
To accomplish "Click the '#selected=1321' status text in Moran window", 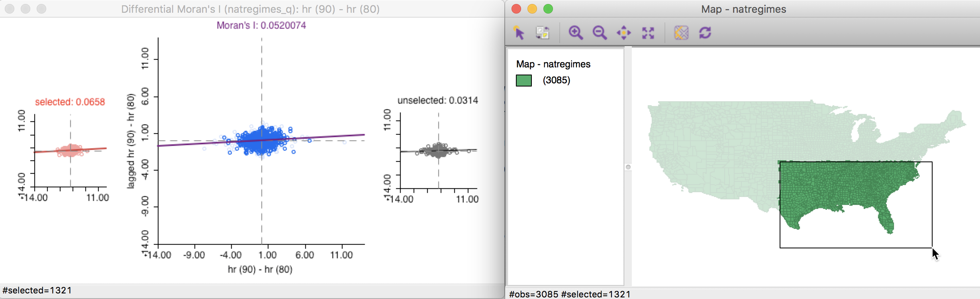I will pos(37,290).
